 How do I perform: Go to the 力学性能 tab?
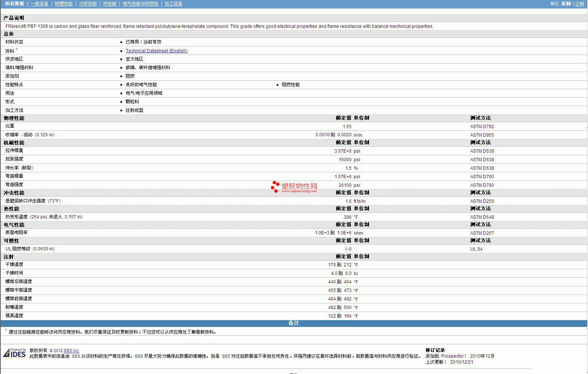[88, 4]
